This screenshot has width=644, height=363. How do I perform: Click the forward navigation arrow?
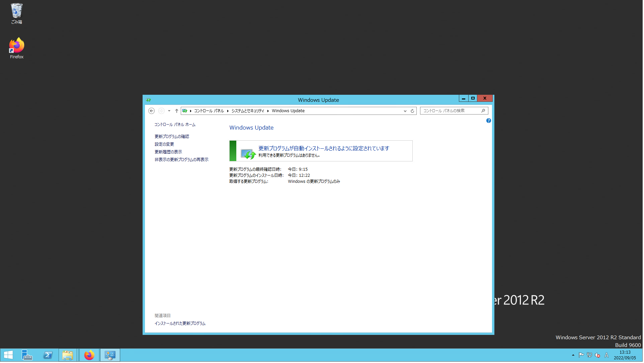[x=162, y=111]
